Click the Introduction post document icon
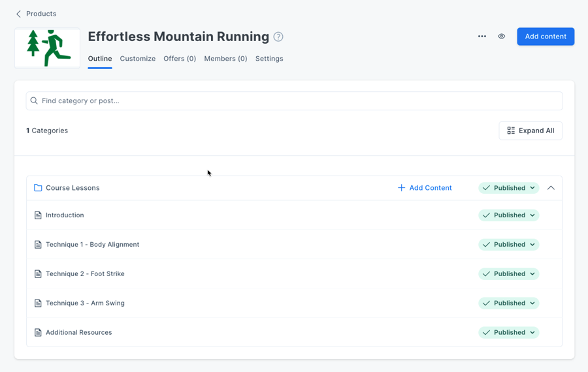 click(38, 215)
